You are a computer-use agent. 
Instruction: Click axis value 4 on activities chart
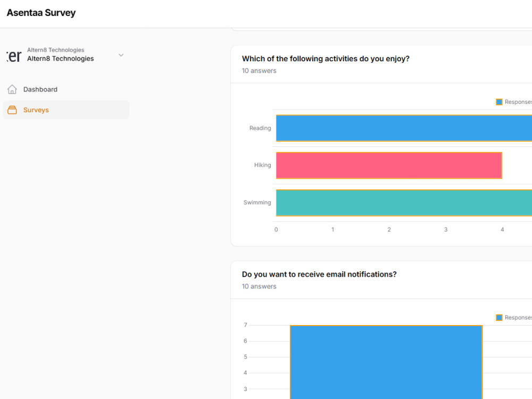click(502, 229)
